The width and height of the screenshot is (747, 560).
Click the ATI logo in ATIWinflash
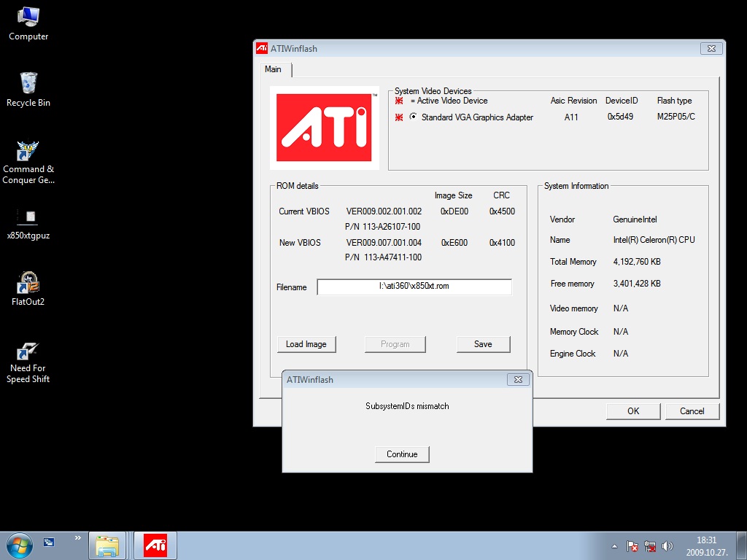pyautogui.click(x=324, y=128)
